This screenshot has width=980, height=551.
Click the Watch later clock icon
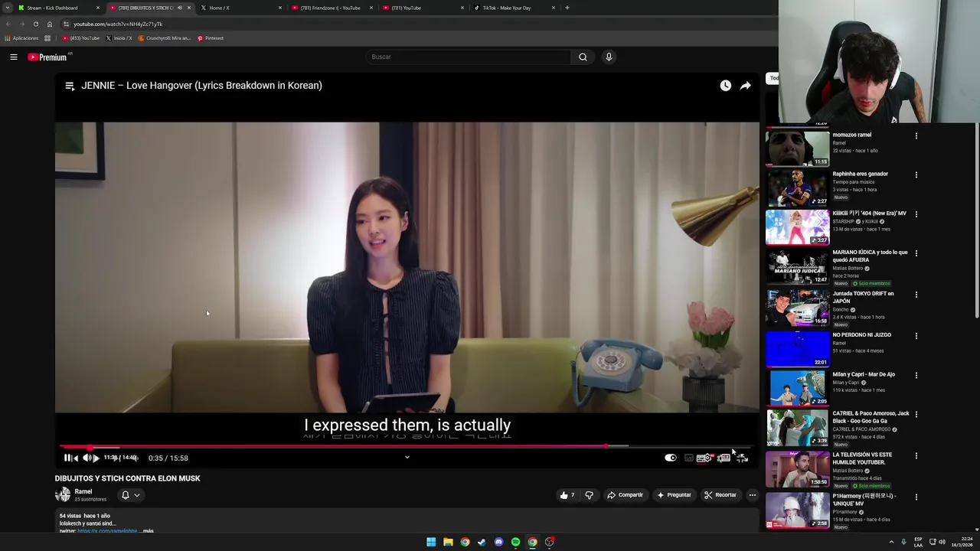pyautogui.click(x=725, y=86)
